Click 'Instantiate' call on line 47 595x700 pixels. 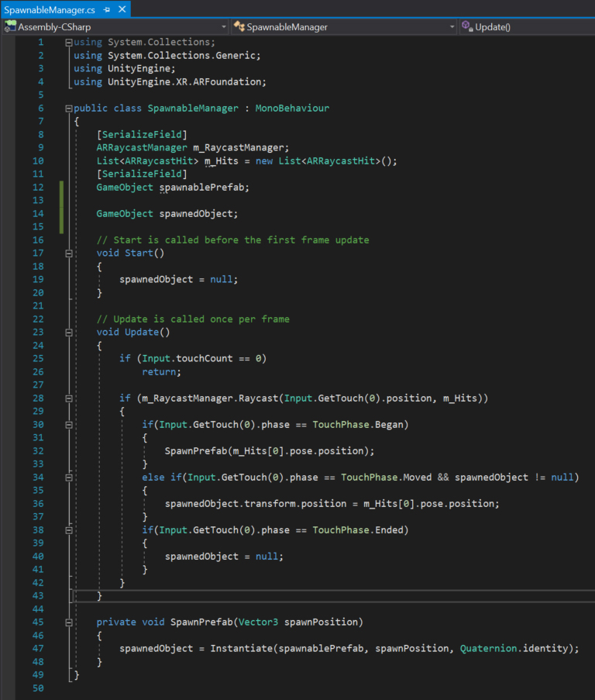(x=241, y=648)
